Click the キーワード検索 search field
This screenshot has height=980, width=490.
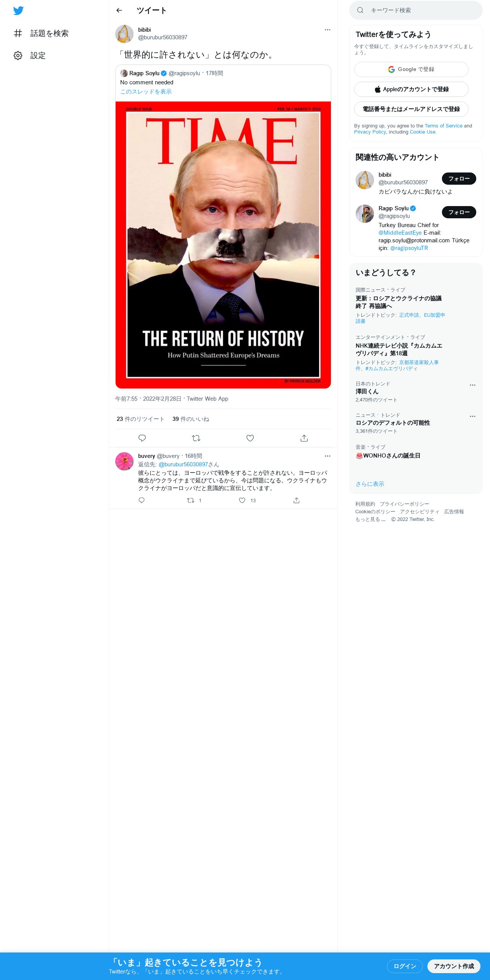416,10
